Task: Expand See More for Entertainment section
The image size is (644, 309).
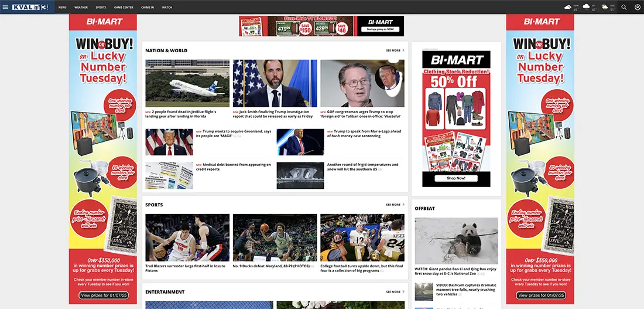Action: [395, 292]
